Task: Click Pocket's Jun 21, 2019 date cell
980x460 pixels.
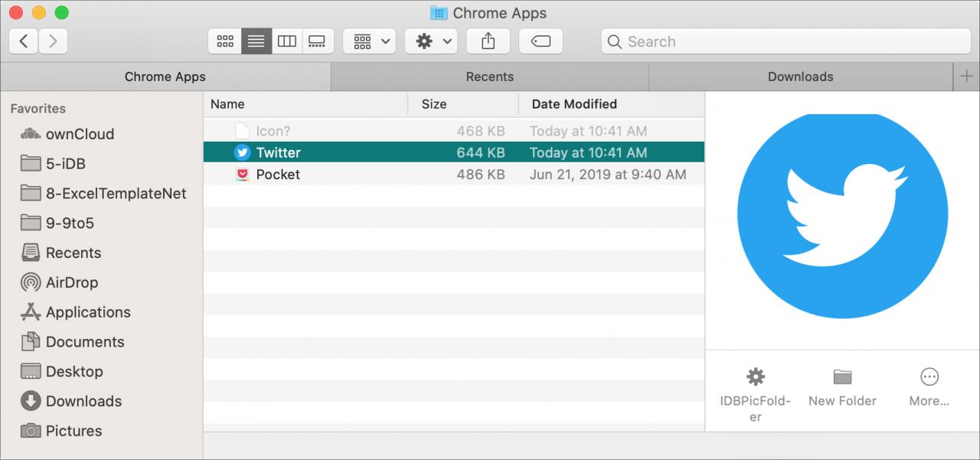Action: [x=608, y=175]
